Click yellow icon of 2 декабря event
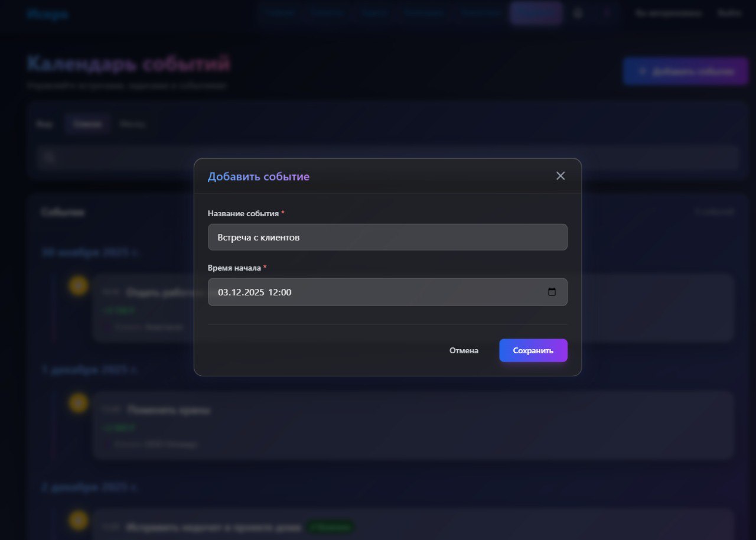 [x=78, y=520]
